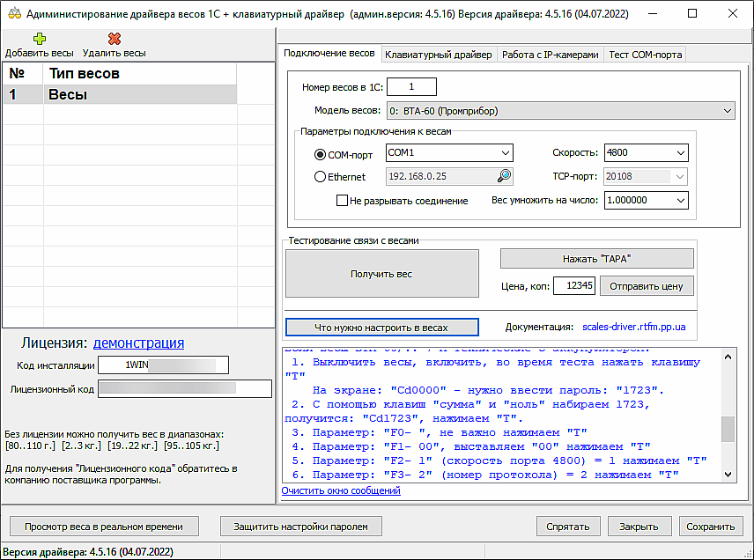Viewport: 754px width, 560px height.
Task: Click the magnifier search icon in IP field
Action: click(x=504, y=176)
